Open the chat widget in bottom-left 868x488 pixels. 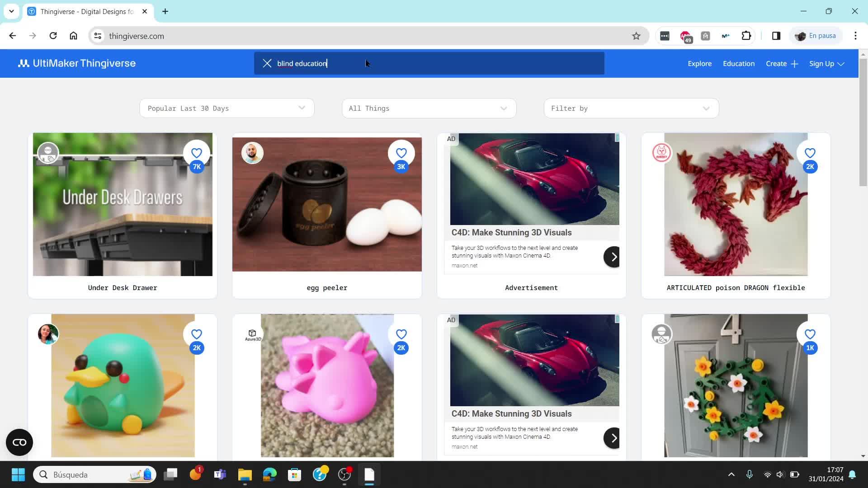(19, 442)
